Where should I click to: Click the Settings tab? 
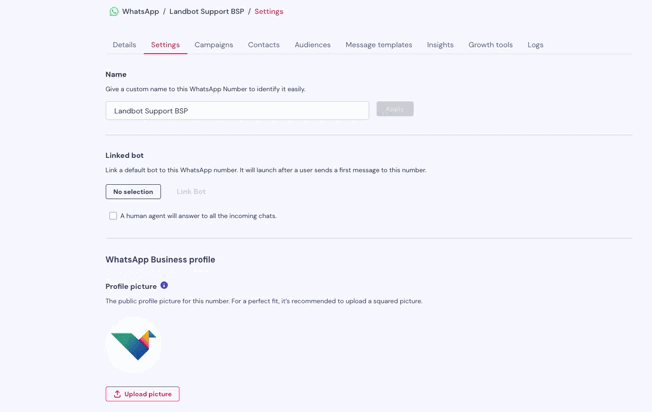[x=165, y=45]
